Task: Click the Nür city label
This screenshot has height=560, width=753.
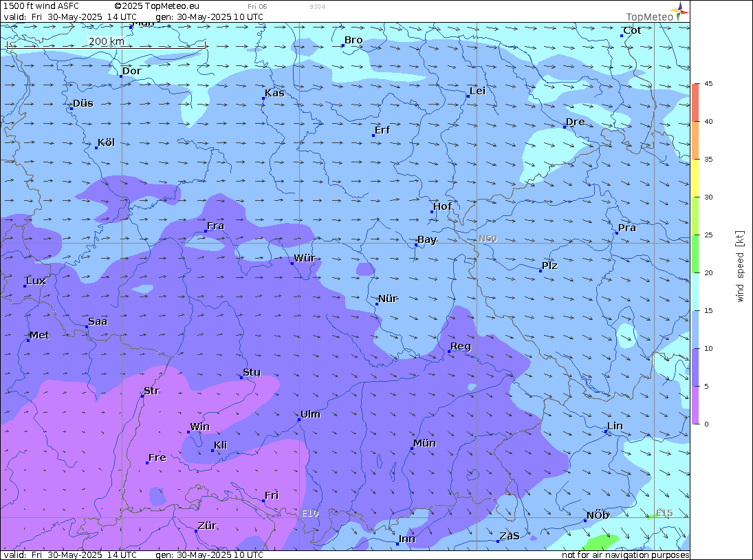Action: [x=388, y=299]
